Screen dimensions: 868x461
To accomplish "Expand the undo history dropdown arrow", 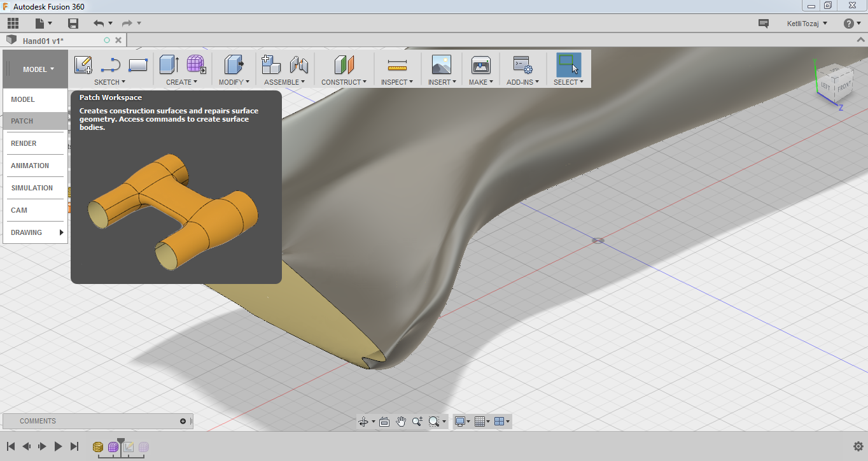I will tap(110, 24).
